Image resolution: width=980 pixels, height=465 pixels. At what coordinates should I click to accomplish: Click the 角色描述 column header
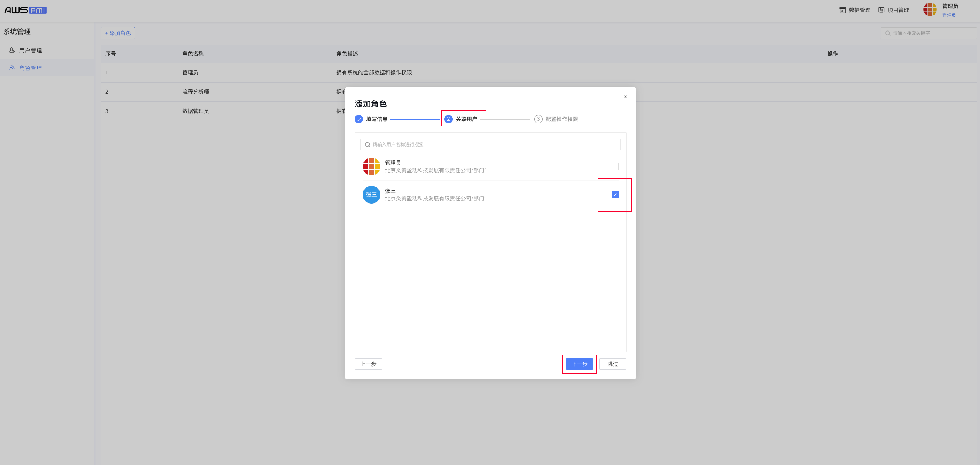coord(347,54)
